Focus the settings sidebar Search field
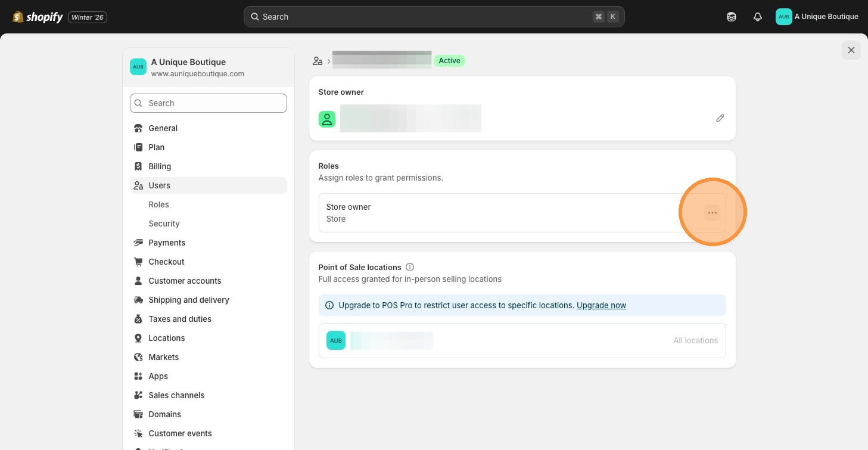This screenshot has height=450, width=868. point(209,103)
